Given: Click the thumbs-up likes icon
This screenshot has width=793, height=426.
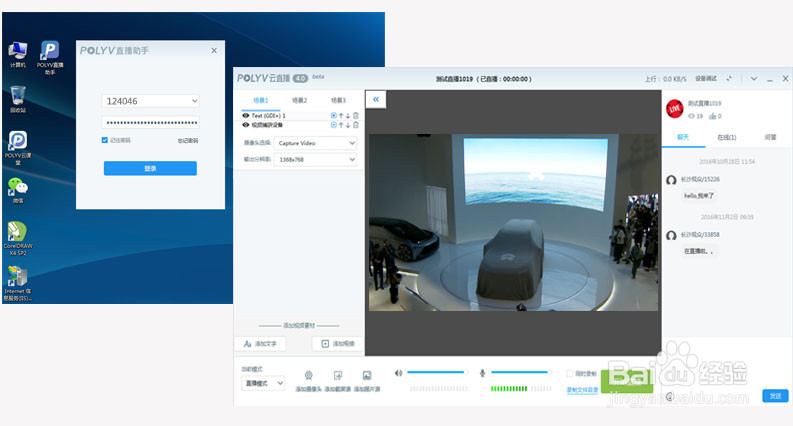Looking at the screenshot, I should coord(713,116).
